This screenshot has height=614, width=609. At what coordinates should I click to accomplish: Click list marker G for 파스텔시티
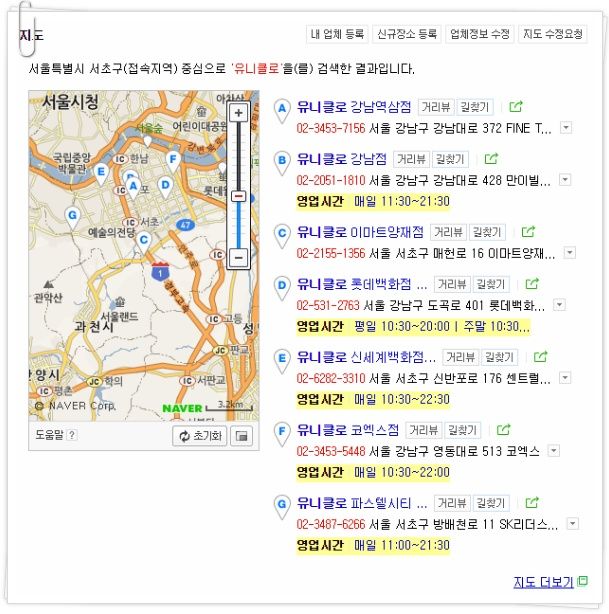click(282, 507)
